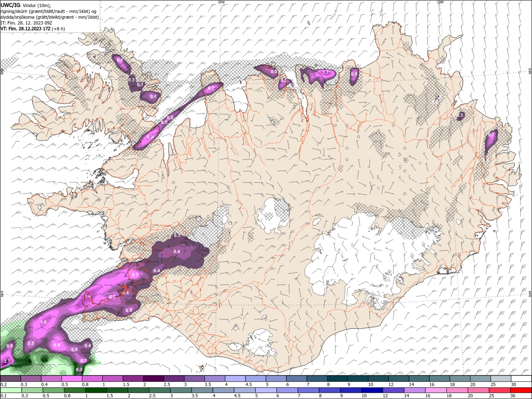This screenshot has height=399, width=532.
Task: Select upper legend swatch between 18 and 20
Action: 460,379
